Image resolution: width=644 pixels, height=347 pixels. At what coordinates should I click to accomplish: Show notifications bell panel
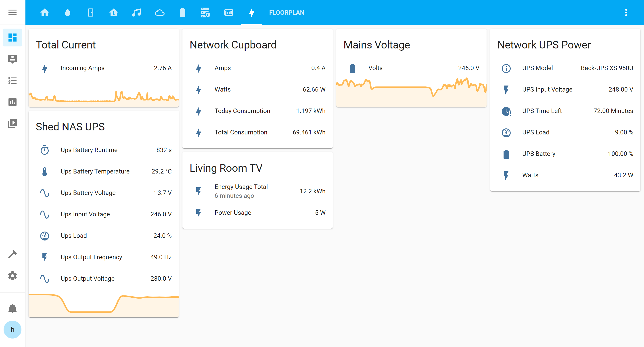12,308
